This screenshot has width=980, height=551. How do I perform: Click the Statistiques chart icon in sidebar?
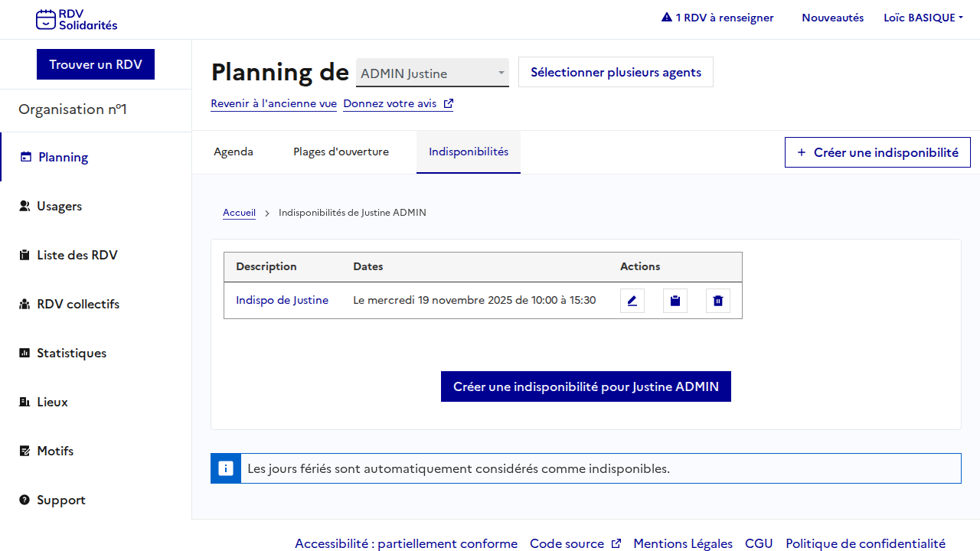coord(24,353)
